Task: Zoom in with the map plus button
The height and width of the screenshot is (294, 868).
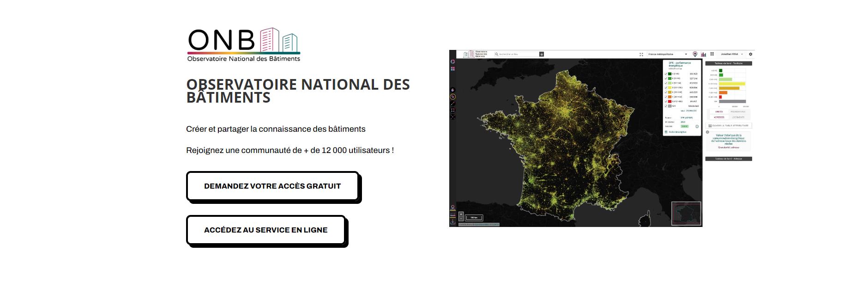Action: [461, 214]
